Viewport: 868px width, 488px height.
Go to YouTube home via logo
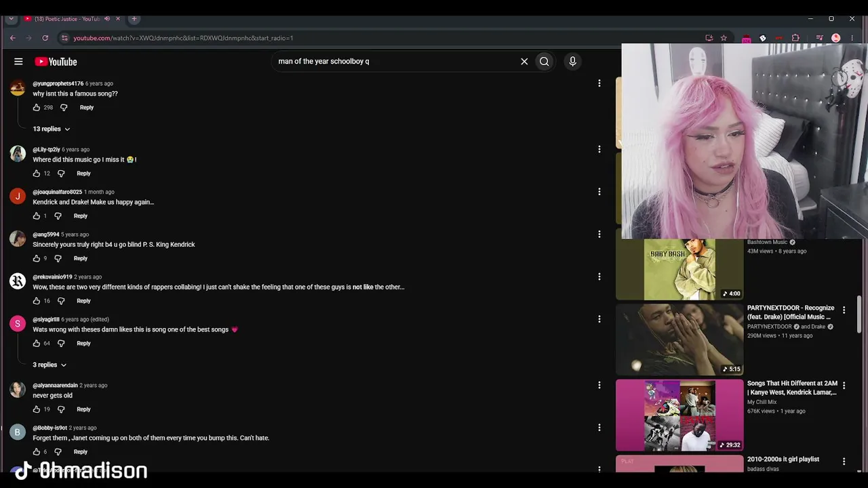click(56, 62)
